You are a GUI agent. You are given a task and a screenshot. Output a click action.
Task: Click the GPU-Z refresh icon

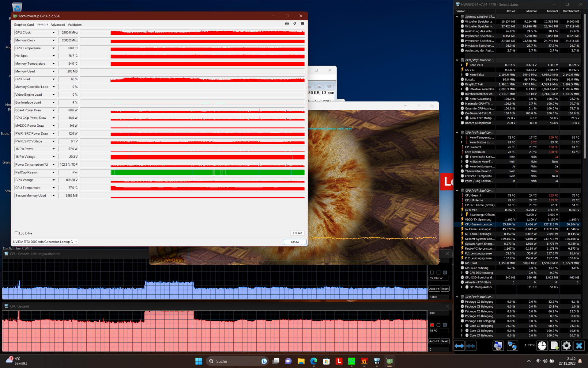[295, 24]
